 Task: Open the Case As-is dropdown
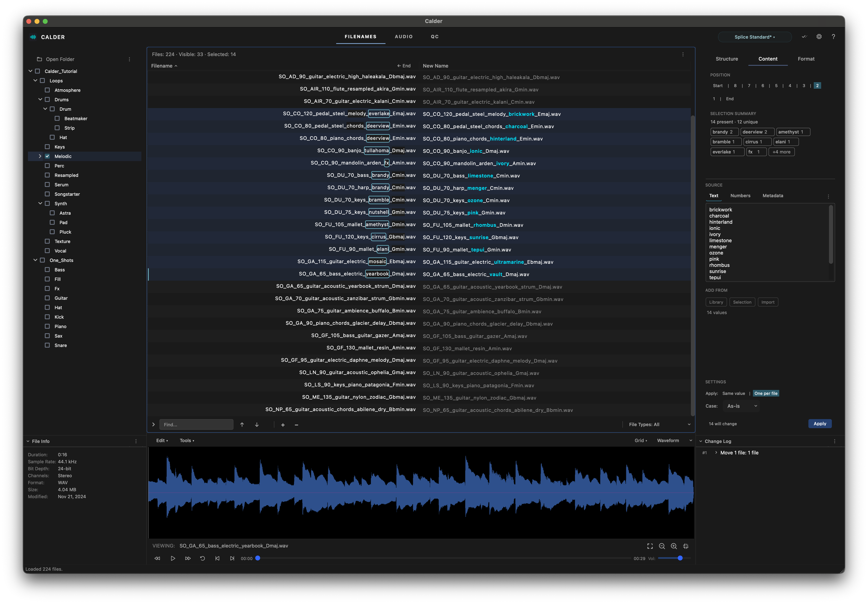(x=741, y=406)
